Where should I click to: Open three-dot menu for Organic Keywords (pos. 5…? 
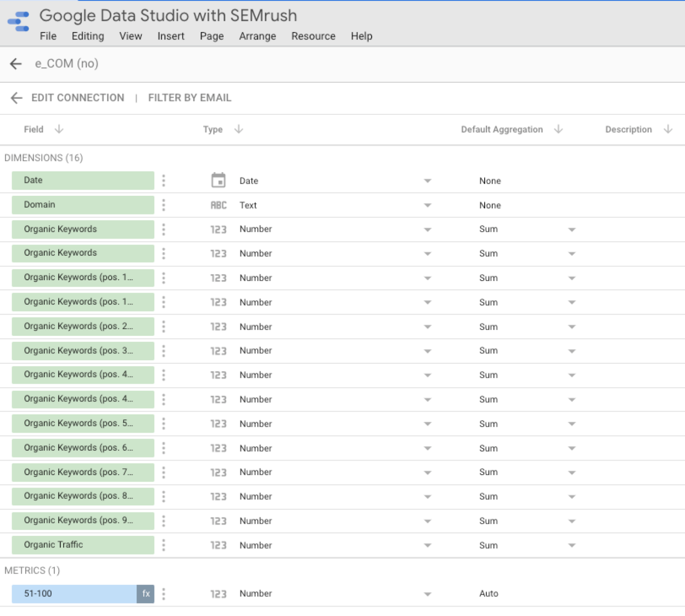(164, 424)
